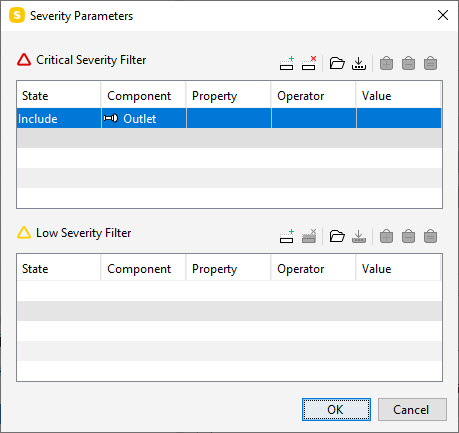Screen dimensions: 459x433
Task: Click the empty Property cell of Outlet row
Action: point(229,118)
